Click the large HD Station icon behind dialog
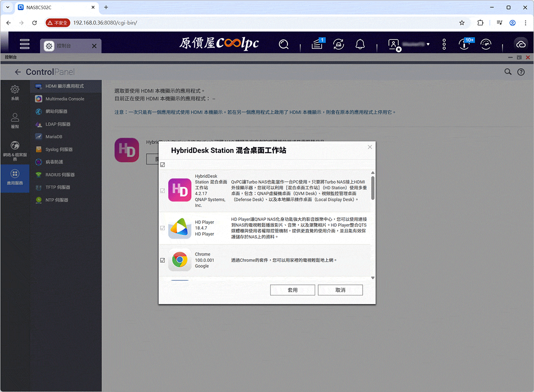The width and height of the screenshot is (534, 392). tap(127, 150)
